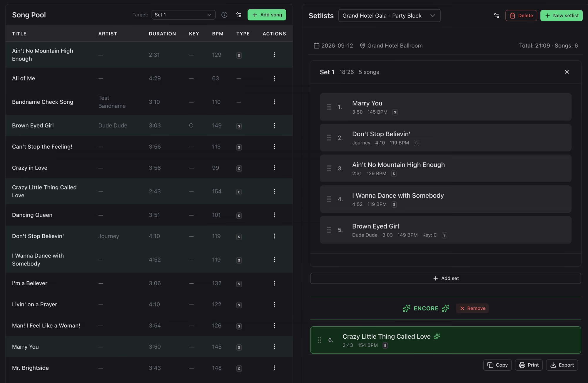Open actions menu for Ain't No Mountain High Enough
The width and height of the screenshot is (588, 383).
[274, 55]
